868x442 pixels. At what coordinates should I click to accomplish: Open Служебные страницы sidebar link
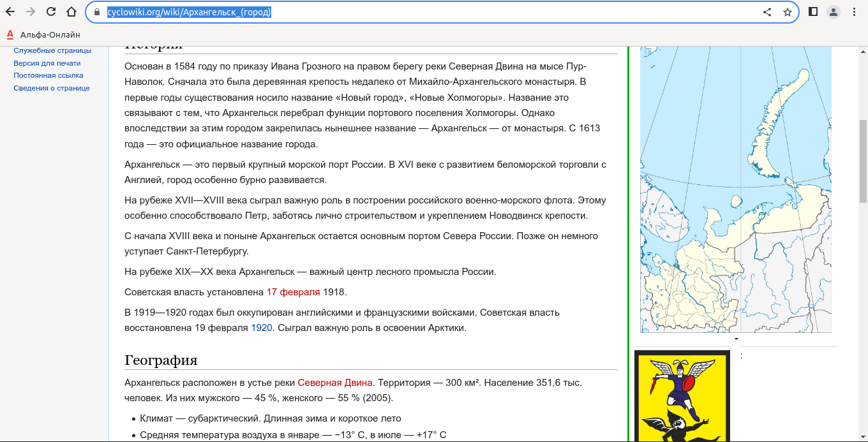(x=52, y=50)
